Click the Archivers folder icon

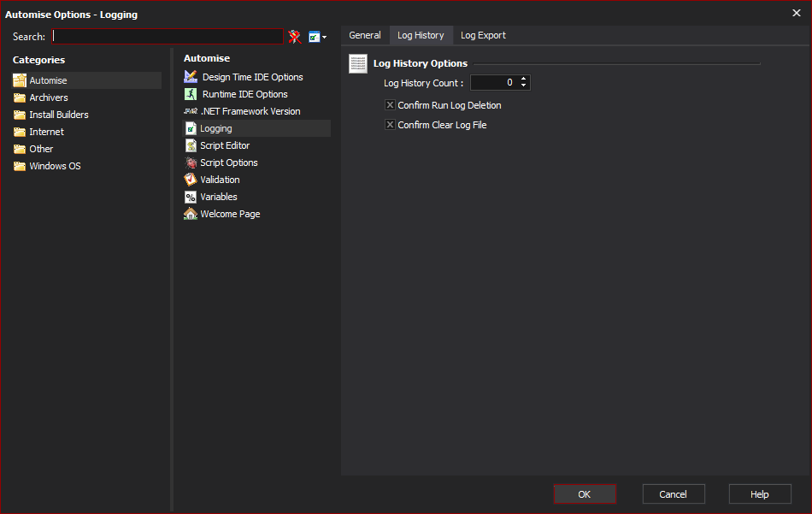(x=20, y=97)
